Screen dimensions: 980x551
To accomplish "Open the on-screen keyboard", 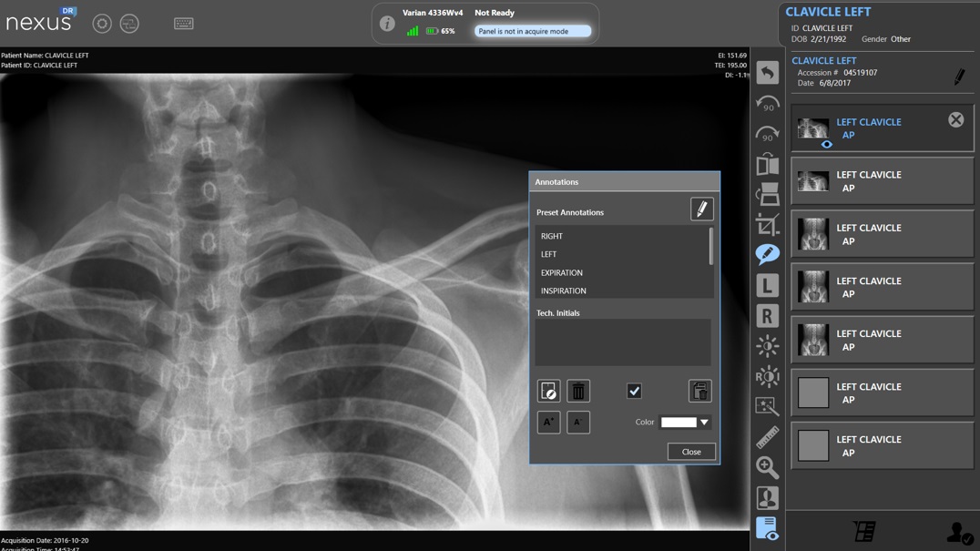I will (x=184, y=24).
